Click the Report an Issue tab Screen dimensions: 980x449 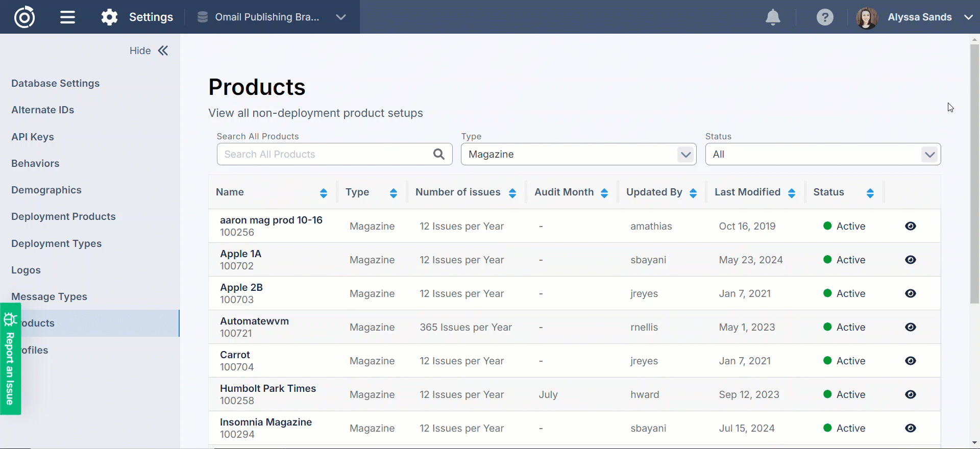tap(10, 360)
